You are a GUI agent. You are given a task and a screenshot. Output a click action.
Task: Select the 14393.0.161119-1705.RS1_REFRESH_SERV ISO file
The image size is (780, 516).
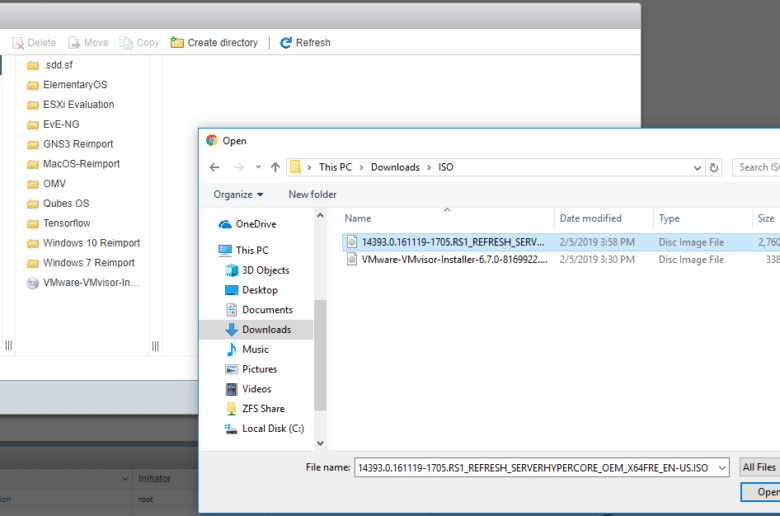(561, 242)
